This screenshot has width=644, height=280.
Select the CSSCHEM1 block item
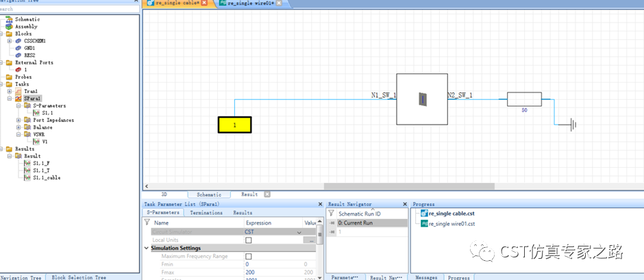(34, 41)
